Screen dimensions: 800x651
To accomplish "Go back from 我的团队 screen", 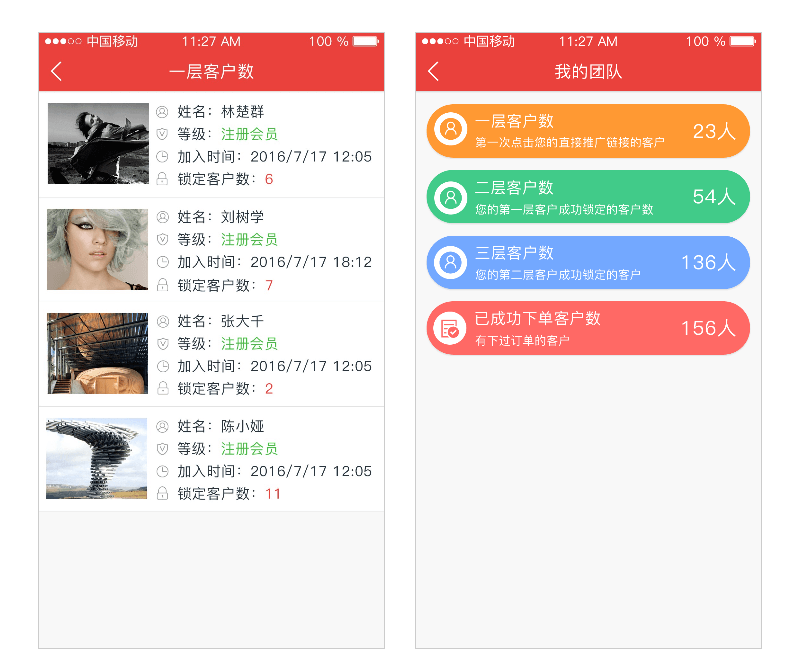I will click(x=434, y=71).
